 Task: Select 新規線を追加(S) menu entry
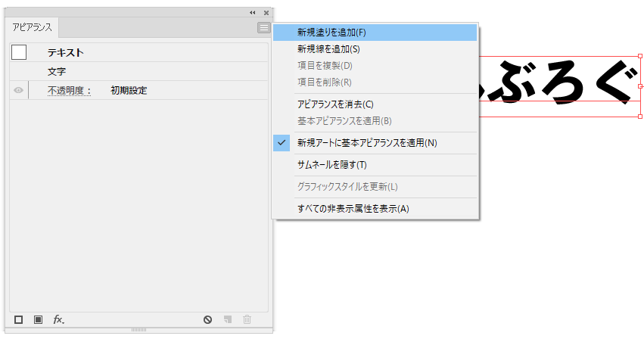(375, 49)
